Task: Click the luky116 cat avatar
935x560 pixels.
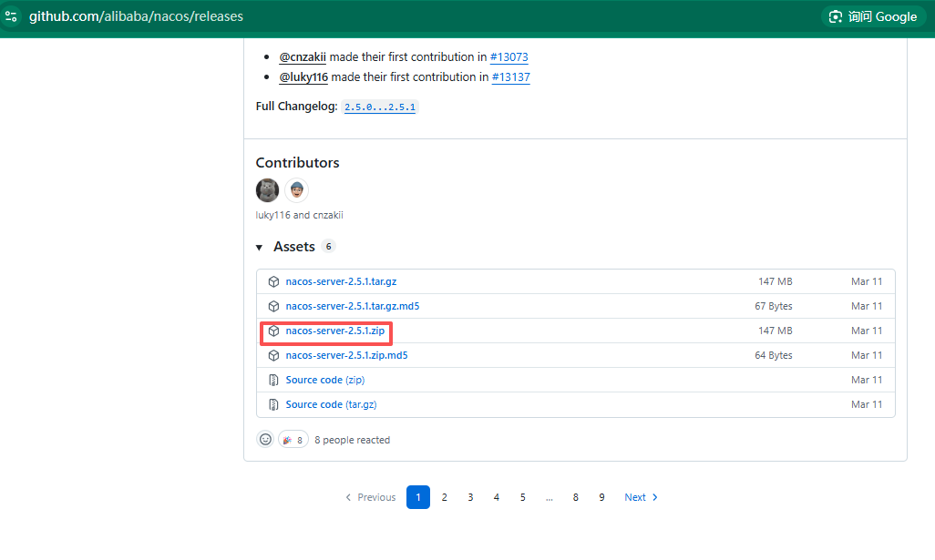Action: tap(267, 190)
